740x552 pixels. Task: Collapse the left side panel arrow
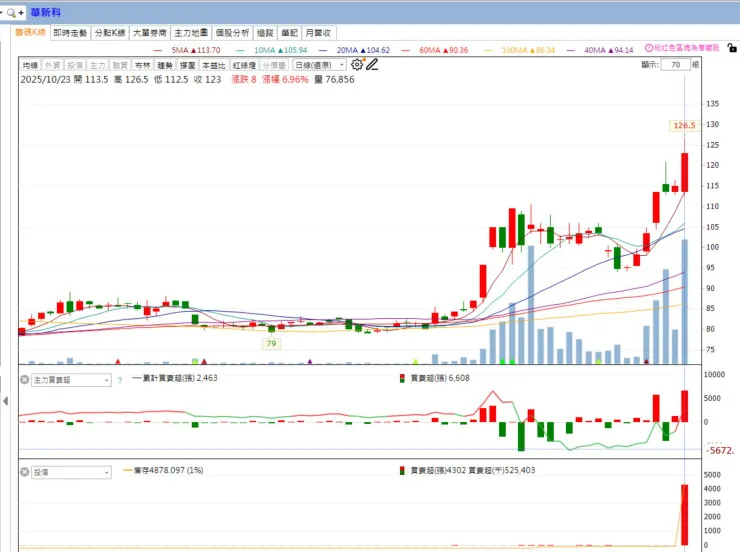pyautogui.click(x=5, y=401)
